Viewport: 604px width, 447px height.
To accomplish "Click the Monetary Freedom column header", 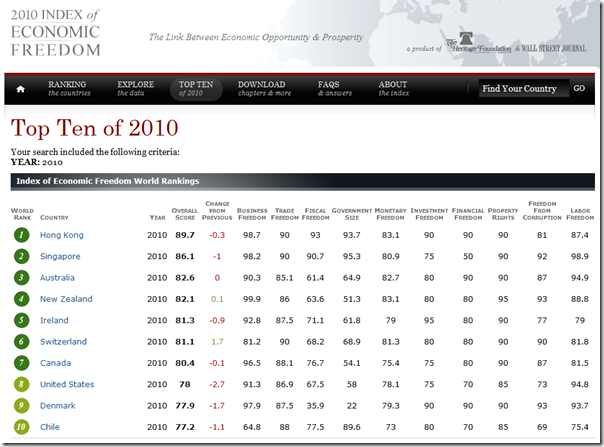I will point(390,214).
